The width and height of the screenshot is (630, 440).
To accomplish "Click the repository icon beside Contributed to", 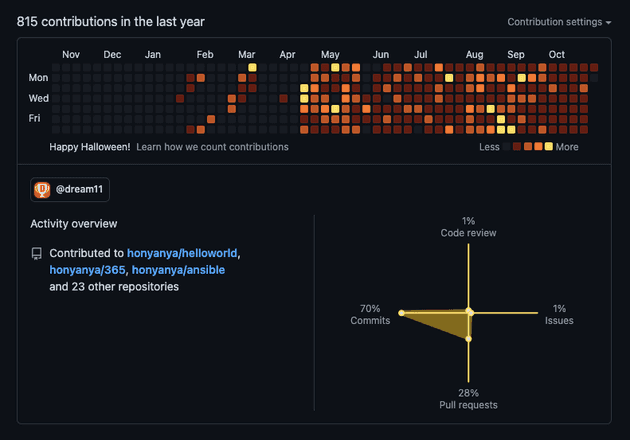I will click(37, 254).
